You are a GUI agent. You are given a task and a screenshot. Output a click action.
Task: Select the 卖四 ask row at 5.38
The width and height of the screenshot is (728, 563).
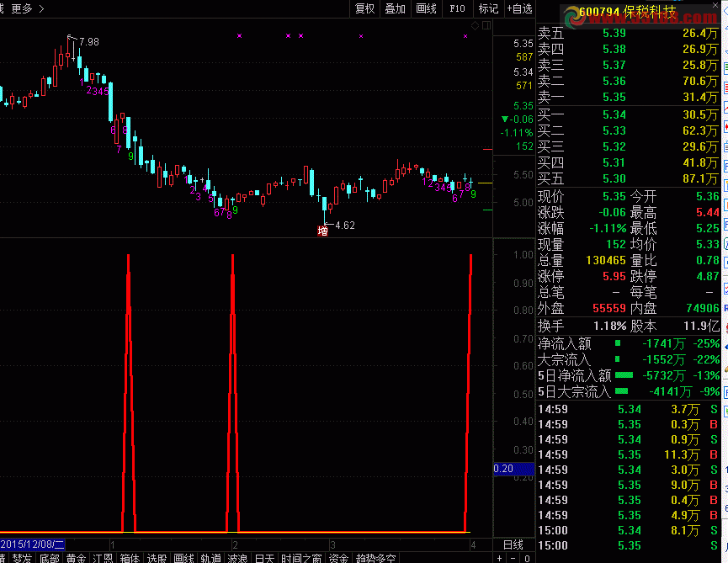628,49
